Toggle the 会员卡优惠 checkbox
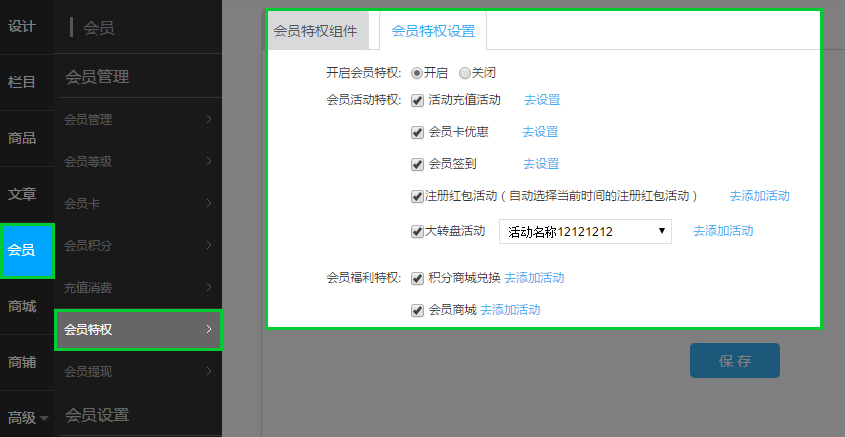This screenshot has width=845, height=437. pos(417,132)
